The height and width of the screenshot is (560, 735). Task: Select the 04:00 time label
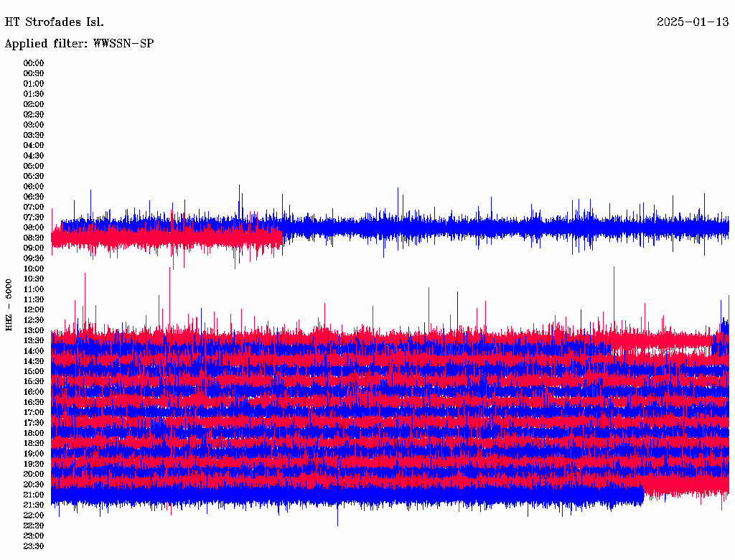34,146
